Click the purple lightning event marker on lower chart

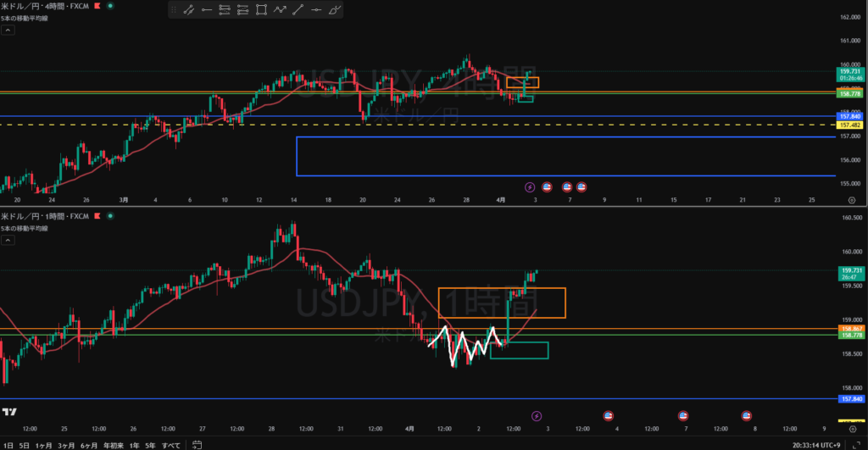click(536, 415)
